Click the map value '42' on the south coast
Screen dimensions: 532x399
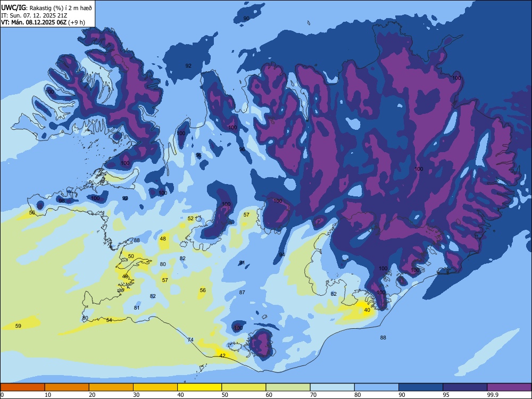click(x=222, y=355)
